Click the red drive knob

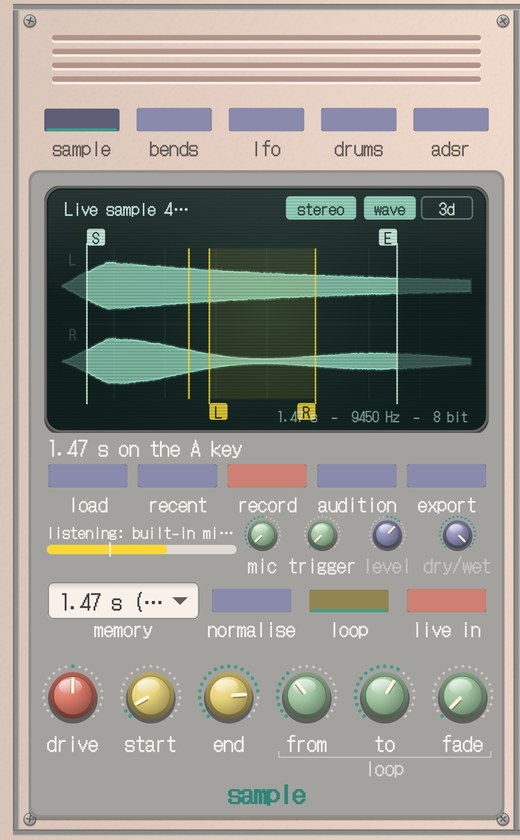click(73, 695)
